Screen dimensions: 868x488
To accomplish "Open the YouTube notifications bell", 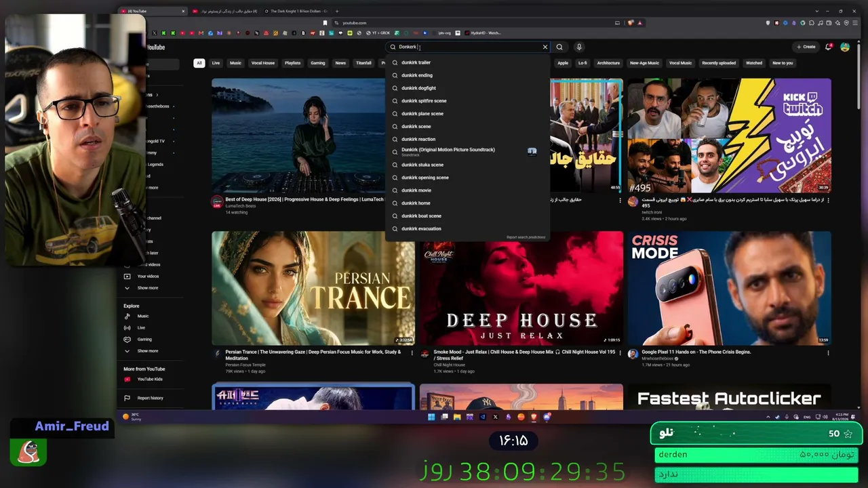I will [x=829, y=47].
